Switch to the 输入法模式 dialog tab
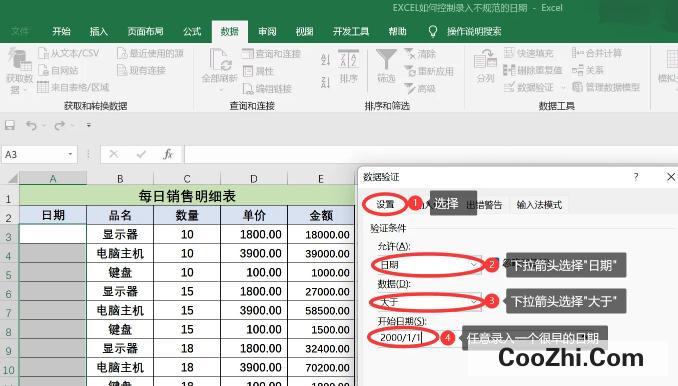 (539, 205)
